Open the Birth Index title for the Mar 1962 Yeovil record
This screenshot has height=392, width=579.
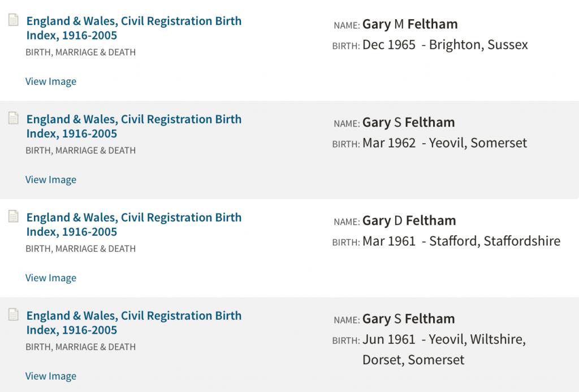(x=133, y=126)
